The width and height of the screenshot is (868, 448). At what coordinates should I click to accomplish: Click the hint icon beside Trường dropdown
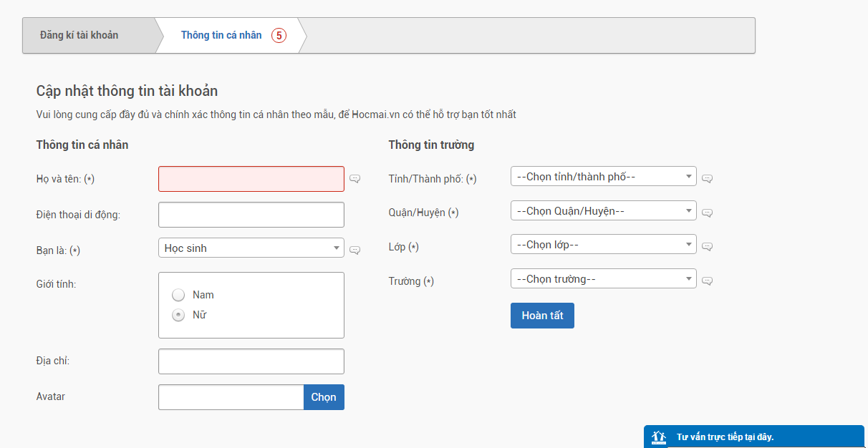click(x=707, y=281)
